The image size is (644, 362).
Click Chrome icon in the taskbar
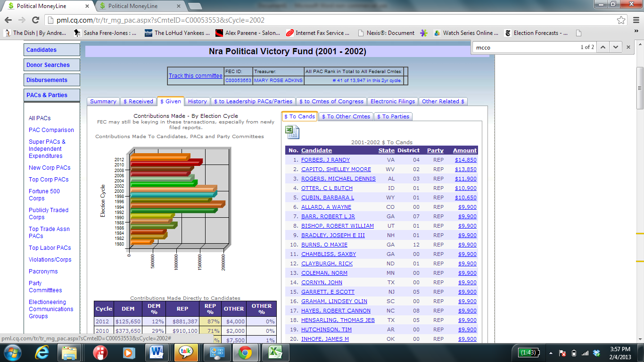pos(245,353)
